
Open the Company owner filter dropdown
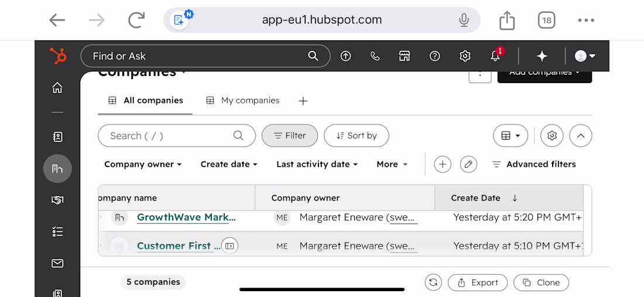(x=143, y=164)
